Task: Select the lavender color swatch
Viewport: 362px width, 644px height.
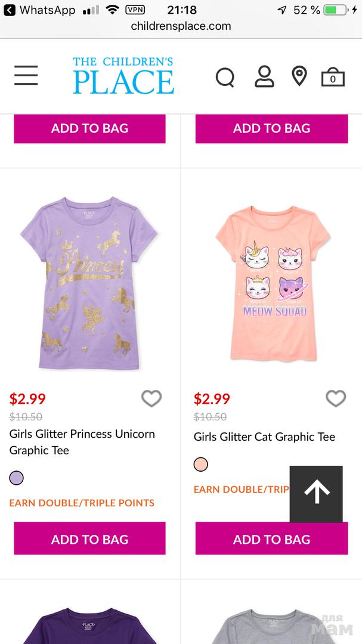Action: tap(17, 478)
